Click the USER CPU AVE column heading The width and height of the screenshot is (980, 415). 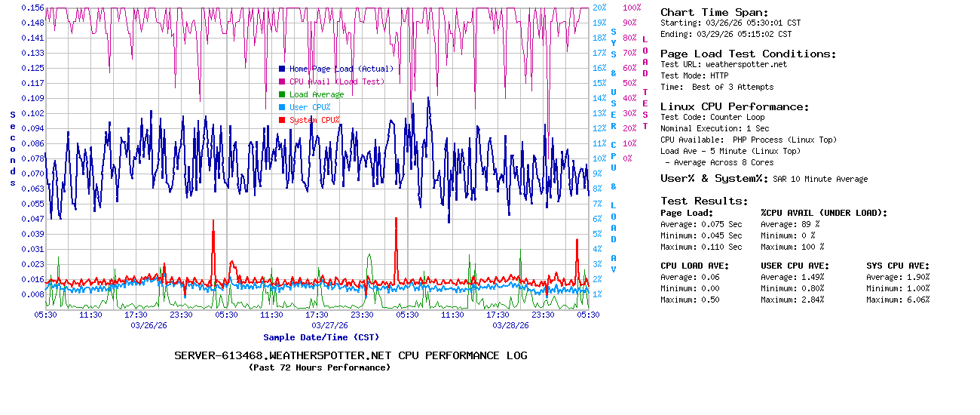(795, 266)
